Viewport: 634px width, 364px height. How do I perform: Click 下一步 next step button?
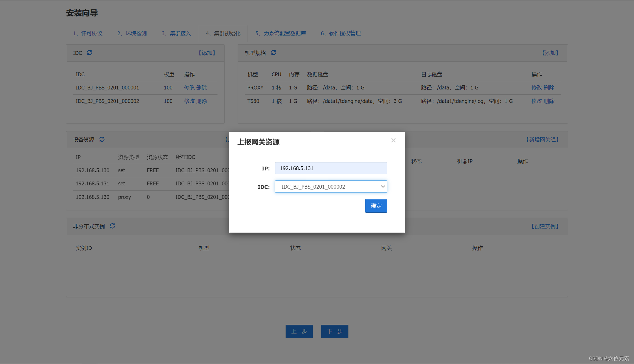335,331
